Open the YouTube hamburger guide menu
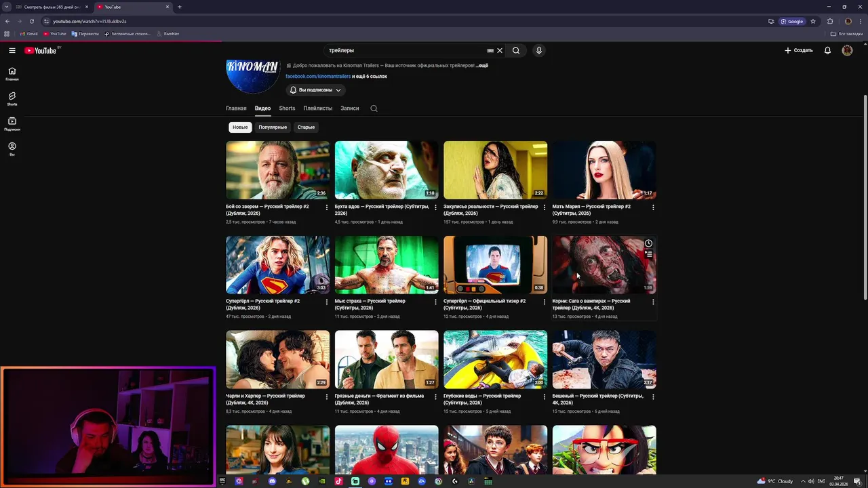868x488 pixels. [12, 50]
